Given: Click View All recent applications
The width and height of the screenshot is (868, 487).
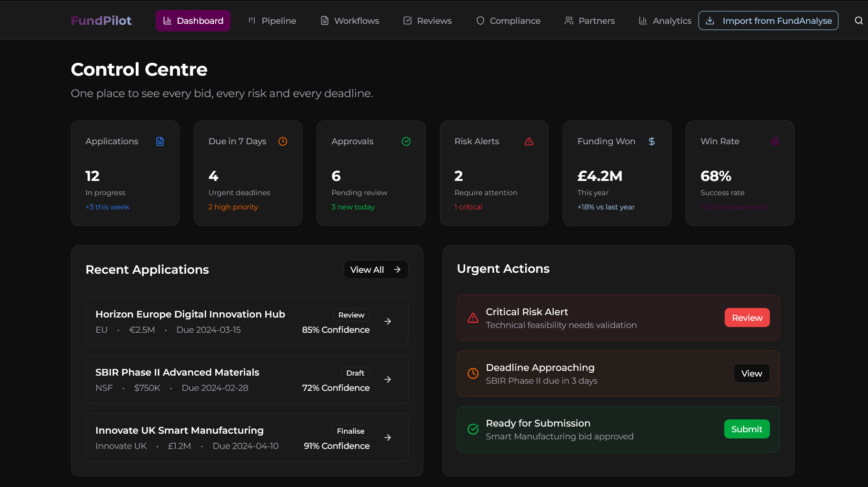Looking at the screenshot, I should (x=376, y=269).
